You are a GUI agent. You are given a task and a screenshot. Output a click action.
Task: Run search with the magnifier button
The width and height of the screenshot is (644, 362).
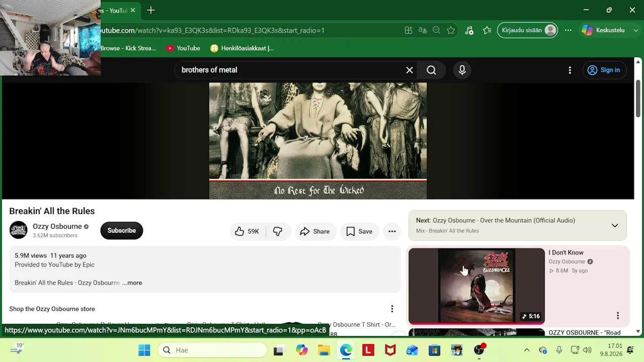432,70
